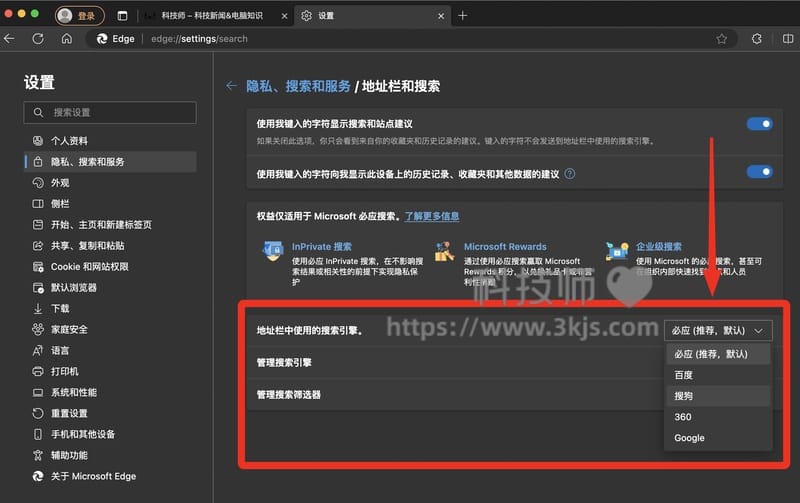Collapse search engine dropdown 必应 (推荐, 默认)

click(x=718, y=331)
